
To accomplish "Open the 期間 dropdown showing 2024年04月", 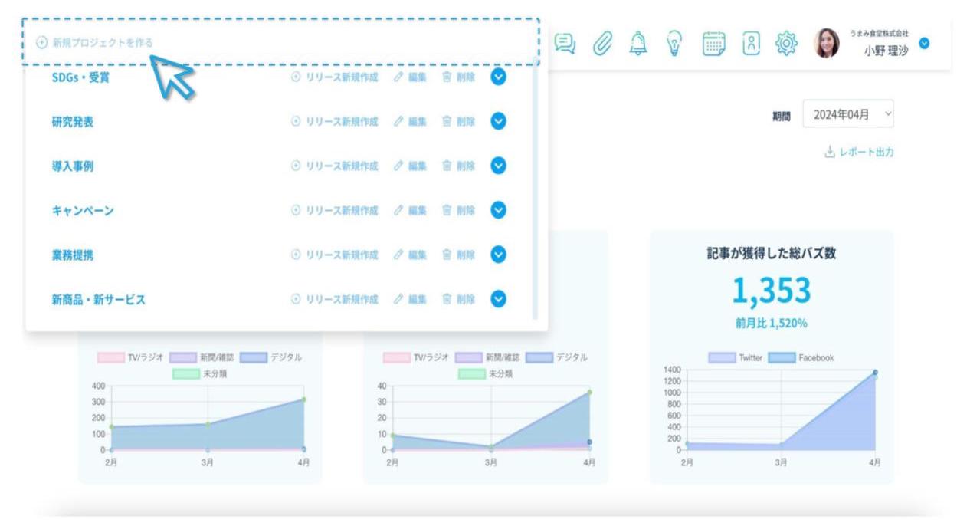I will [847, 113].
